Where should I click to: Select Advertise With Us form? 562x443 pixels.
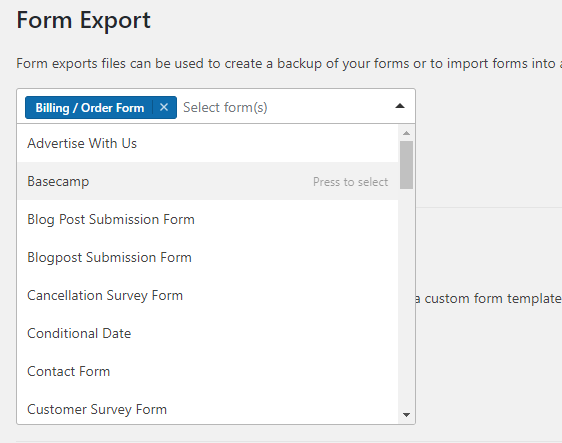coord(208,143)
